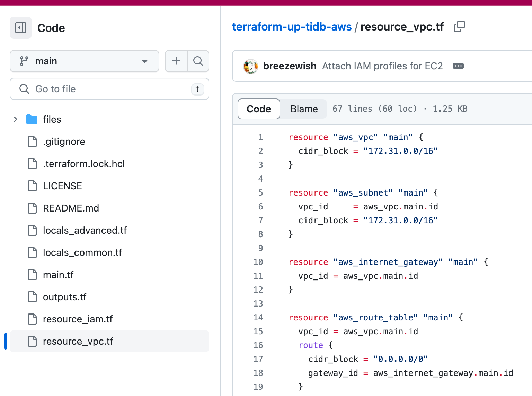The height and width of the screenshot is (396, 532).
Task: Go to terraform-up-tidb-aws repository link
Action: (292, 27)
